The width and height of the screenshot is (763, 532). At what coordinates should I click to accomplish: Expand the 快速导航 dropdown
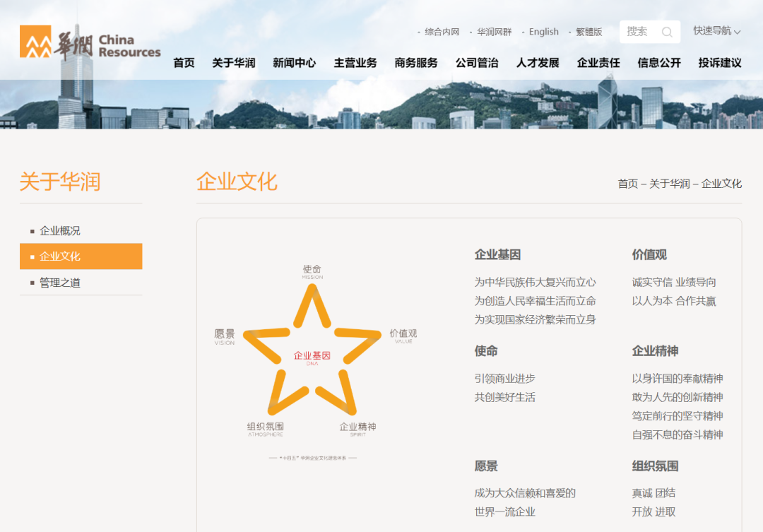[x=717, y=30]
